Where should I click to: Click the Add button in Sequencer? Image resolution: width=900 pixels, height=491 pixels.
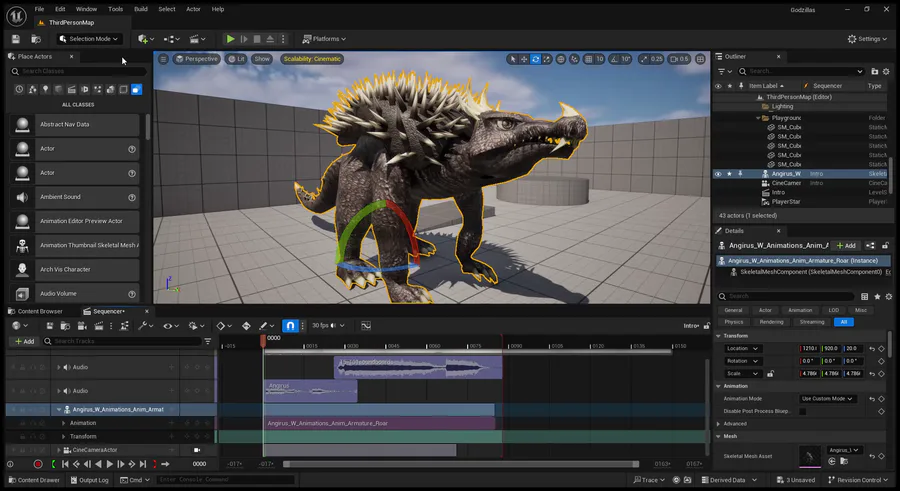point(25,341)
